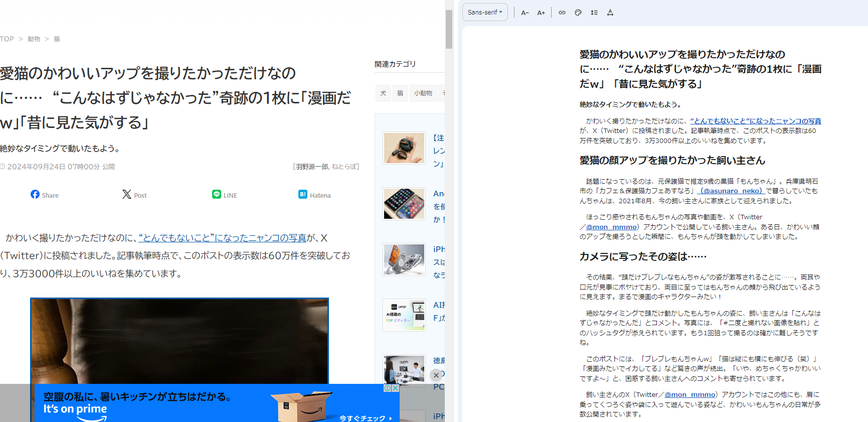Select the 犬 category tag
Viewport: 868px width, 422px height.
click(383, 93)
